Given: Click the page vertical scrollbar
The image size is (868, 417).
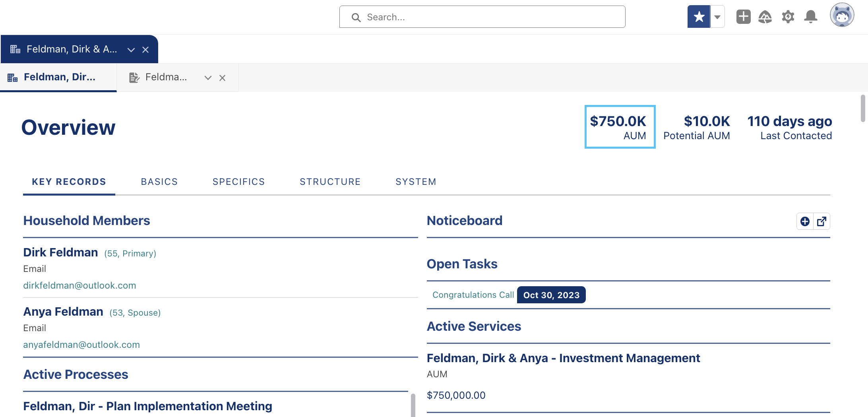Looking at the screenshot, I should click(x=863, y=109).
